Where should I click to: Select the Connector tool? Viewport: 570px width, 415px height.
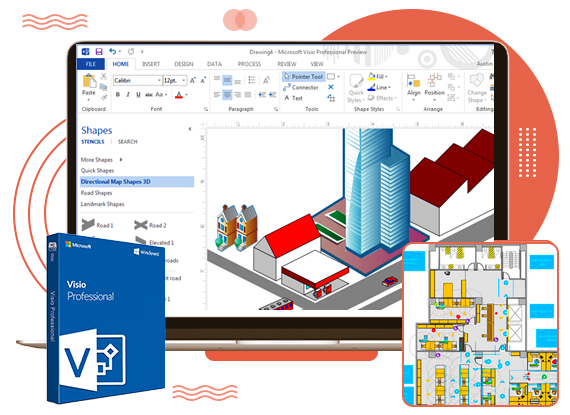pyautogui.click(x=301, y=88)
